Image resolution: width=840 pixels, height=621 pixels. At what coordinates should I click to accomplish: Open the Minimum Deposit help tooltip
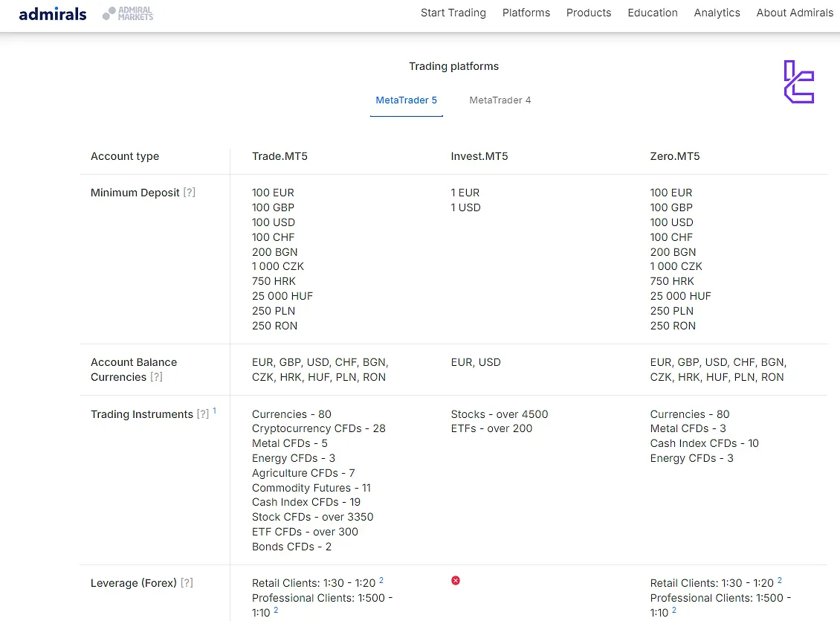tap(189, 193)
